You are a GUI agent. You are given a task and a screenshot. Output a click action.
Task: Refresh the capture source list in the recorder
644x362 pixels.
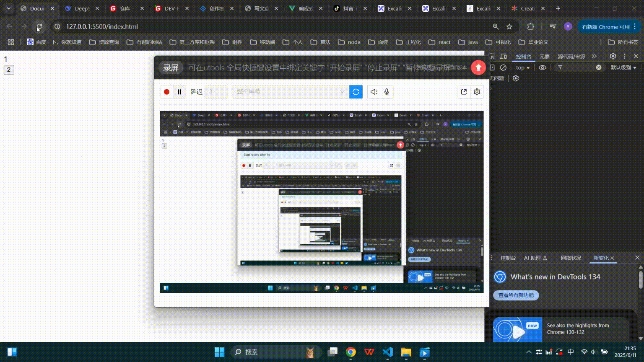[356, 92]
